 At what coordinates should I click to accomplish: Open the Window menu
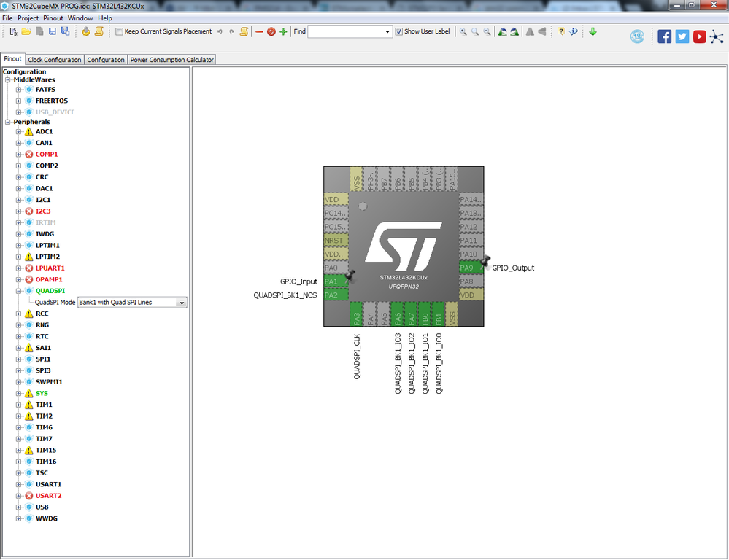click(x=80, y=18)
